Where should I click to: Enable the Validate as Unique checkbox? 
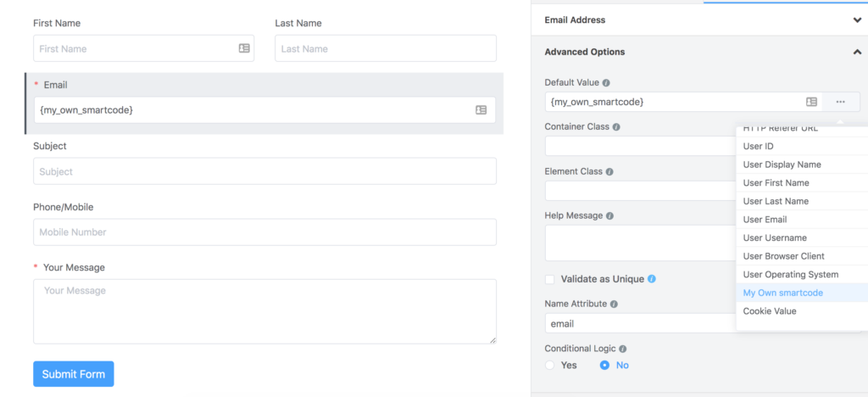550,279
